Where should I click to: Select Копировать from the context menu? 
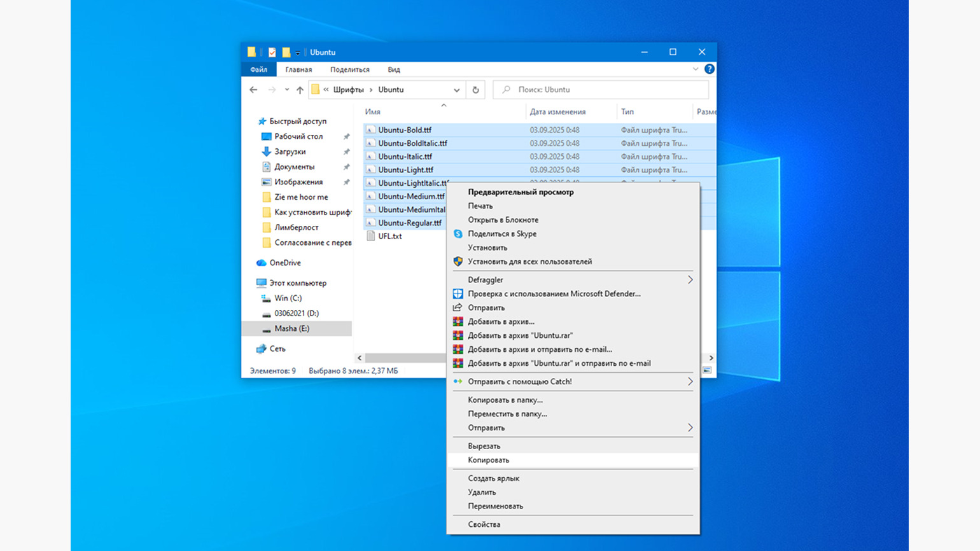[487, 460]
